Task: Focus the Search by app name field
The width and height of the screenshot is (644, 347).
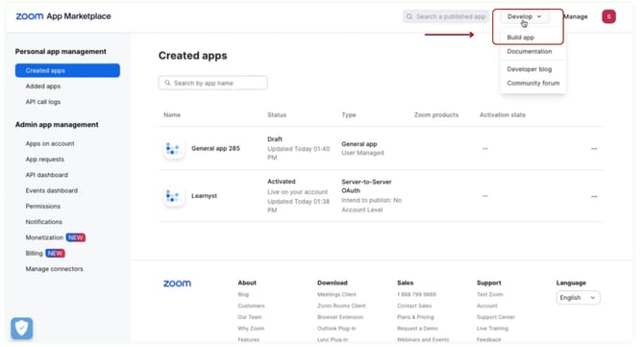Action: point(213,83)
